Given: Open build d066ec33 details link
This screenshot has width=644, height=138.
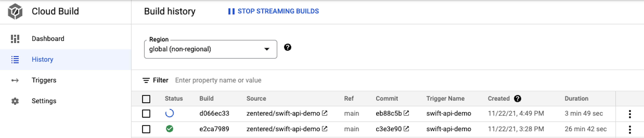Looking at the screenshot, I should click(214, 113).
